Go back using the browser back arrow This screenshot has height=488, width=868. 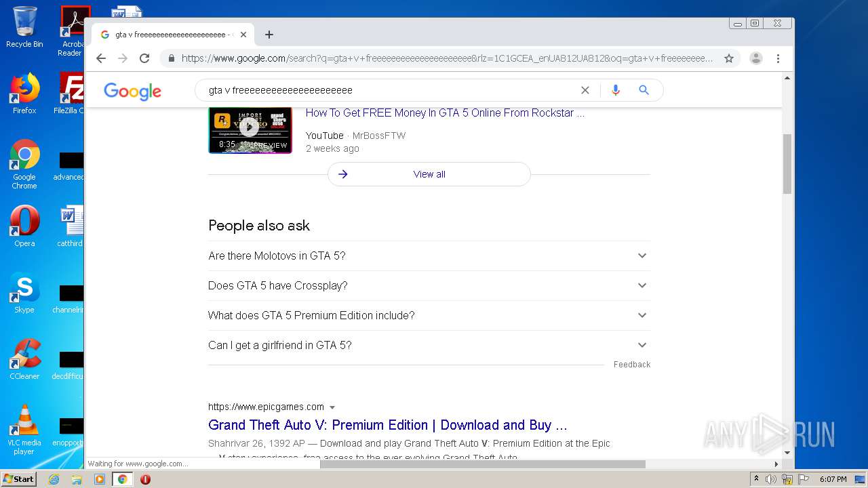101,58
